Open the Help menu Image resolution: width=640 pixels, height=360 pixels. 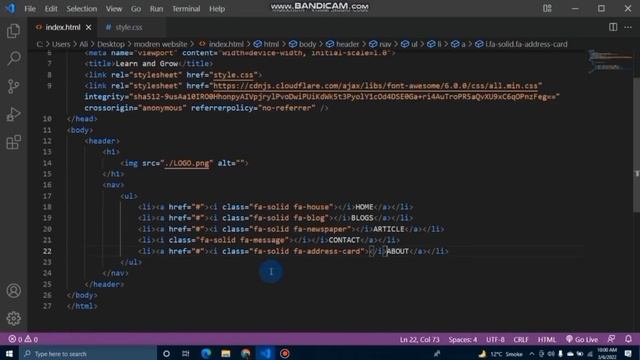(x=217, y=9)
